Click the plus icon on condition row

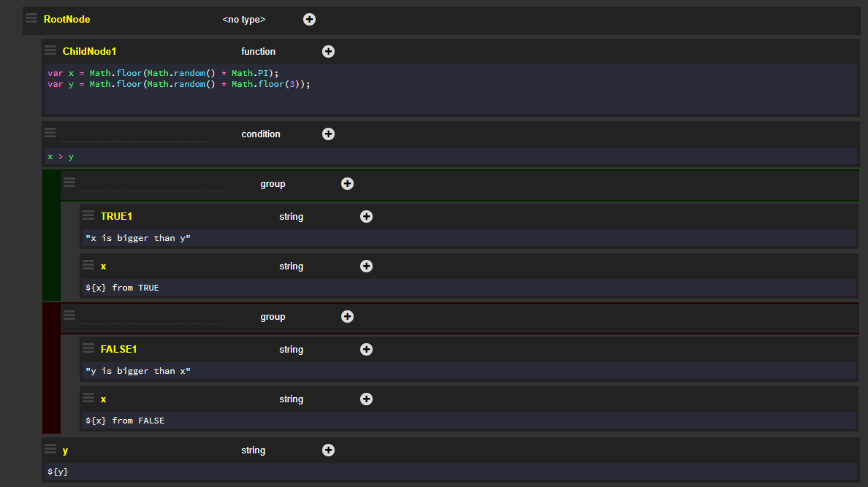pos(328,134)
